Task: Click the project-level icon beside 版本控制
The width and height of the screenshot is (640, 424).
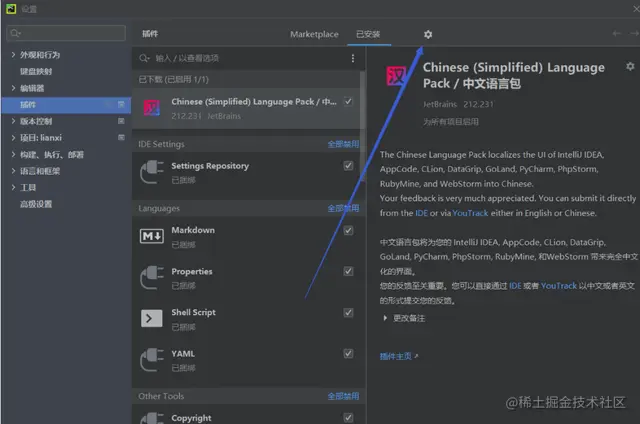Action: (121, 121)
